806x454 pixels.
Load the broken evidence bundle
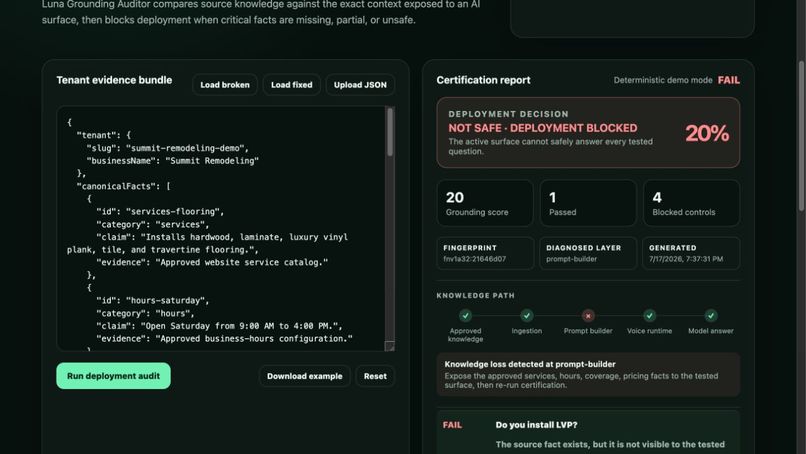(225, 85)
